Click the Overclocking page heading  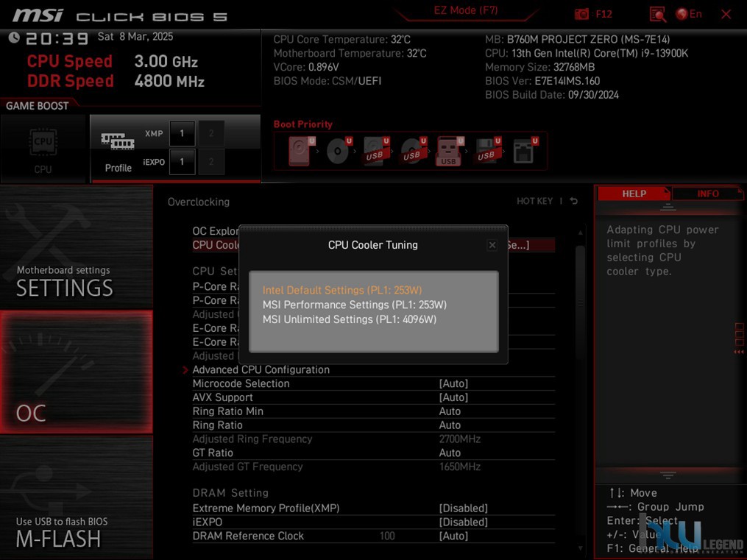tap(199, 202)
